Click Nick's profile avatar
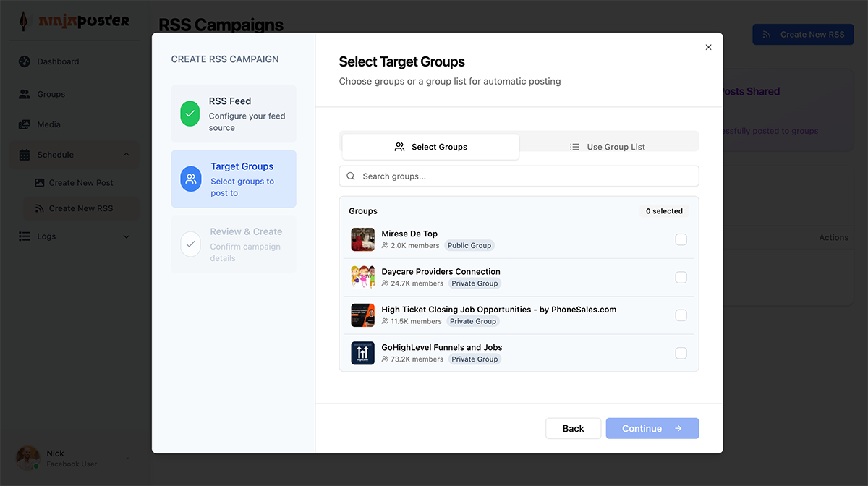Viewport: 868px width, 486px height. coord(28,459)
